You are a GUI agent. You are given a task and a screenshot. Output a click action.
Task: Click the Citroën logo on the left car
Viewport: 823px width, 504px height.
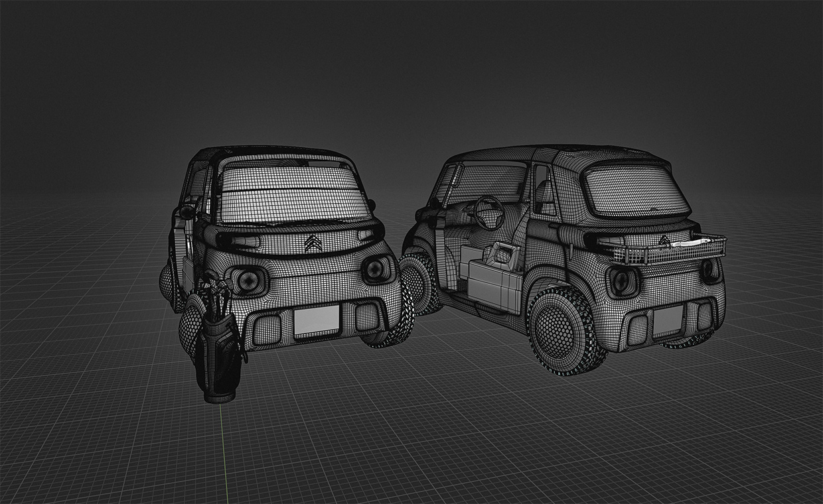click(x=313, y=245)
